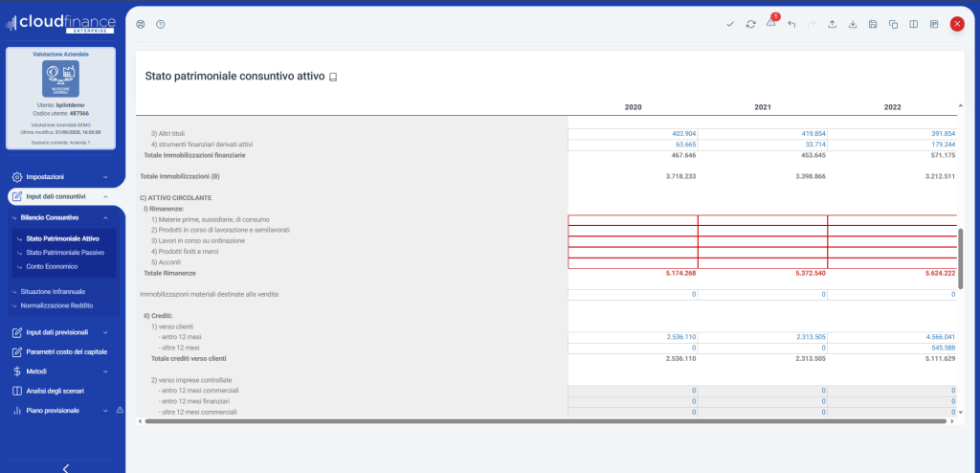Click the Lavori in corso su ordinazione 2021 cell
This screenshot has width=980, height=473.
pos(763,241)
